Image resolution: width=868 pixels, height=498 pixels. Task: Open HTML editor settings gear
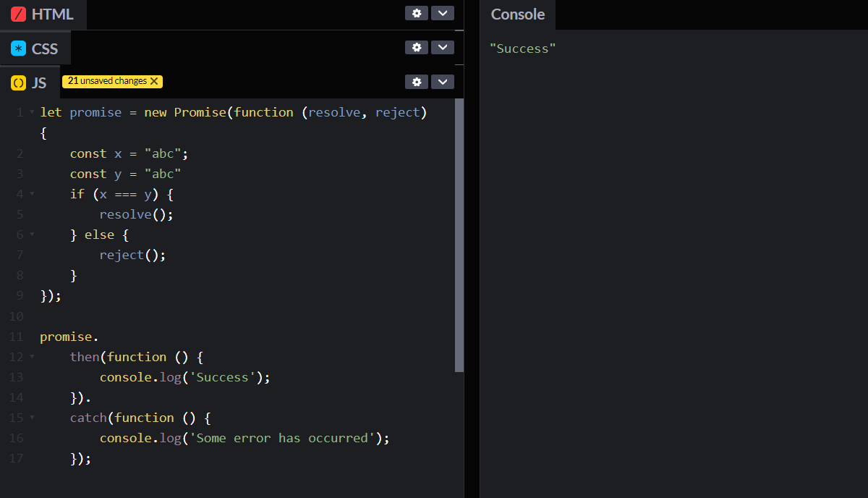coord(416,13)
